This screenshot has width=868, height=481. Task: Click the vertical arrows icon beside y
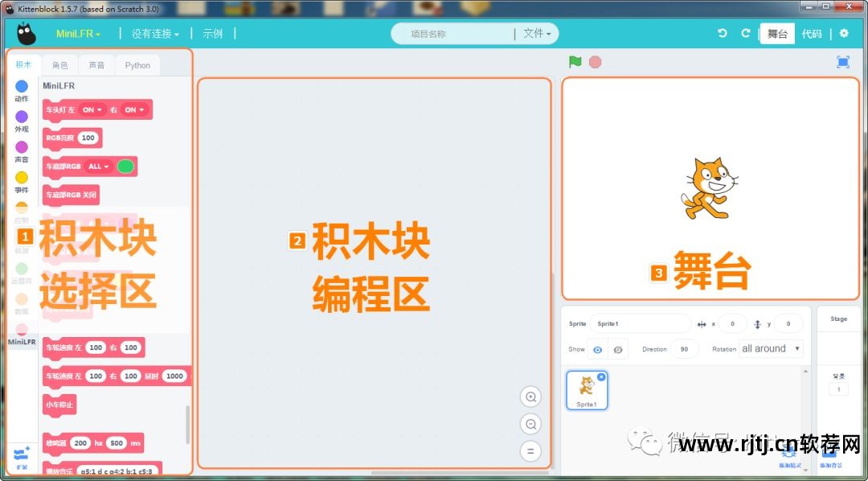click(x=758, y=324)
